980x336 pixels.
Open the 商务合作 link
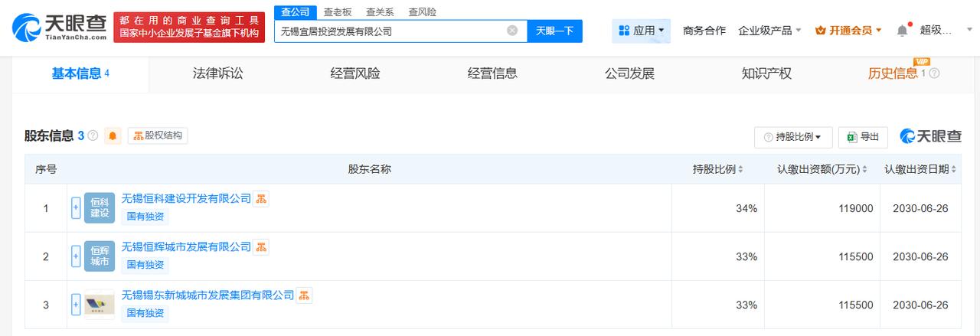point(704,31)
